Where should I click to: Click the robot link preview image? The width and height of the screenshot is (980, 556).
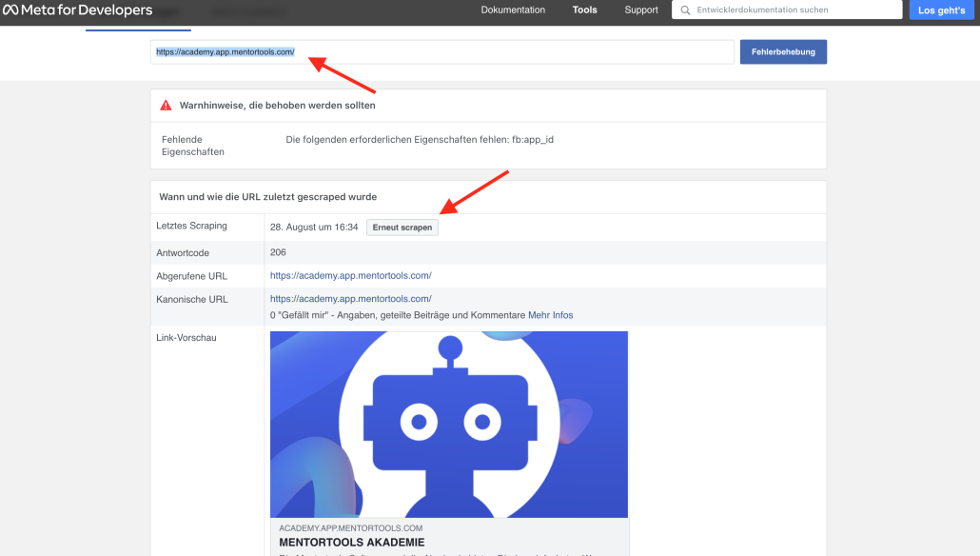[x=449, y=424]
